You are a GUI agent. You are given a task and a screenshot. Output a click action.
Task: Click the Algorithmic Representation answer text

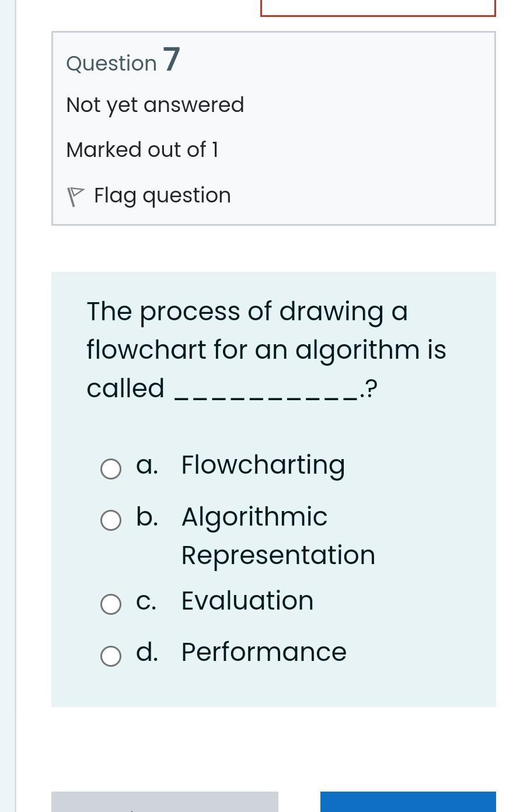[x=278, y=535]
